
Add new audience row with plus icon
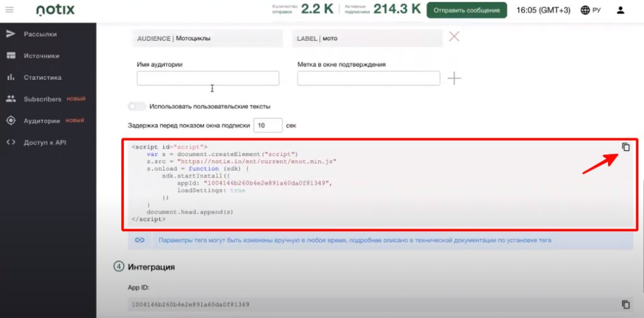[x=454, y=78]
